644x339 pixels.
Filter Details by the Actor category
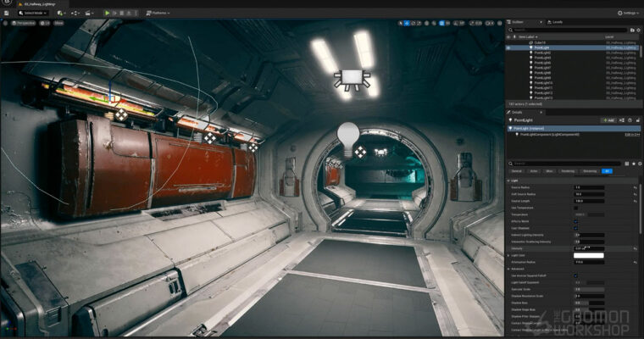pyautogui.click(x=534, y=171)
